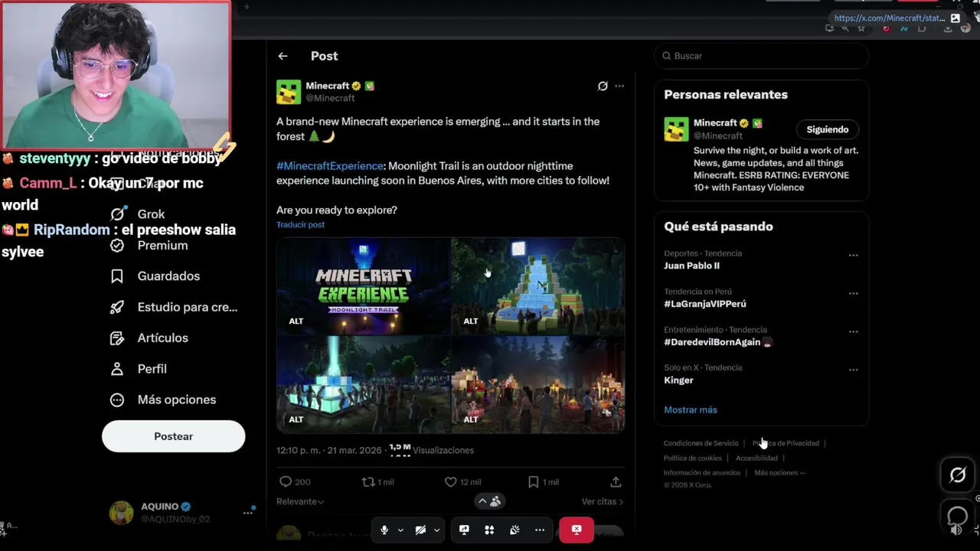
Task: Expand participants panel chevron above toolbar
Action: tap(482, 501)
